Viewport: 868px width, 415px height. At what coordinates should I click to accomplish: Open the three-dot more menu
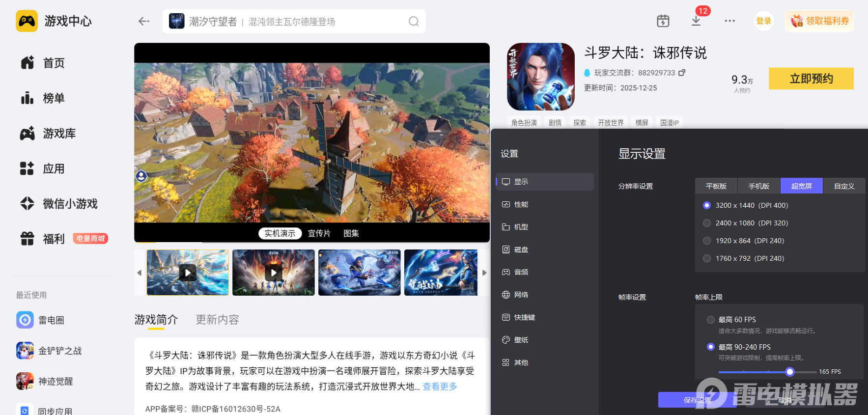point(730,21)
